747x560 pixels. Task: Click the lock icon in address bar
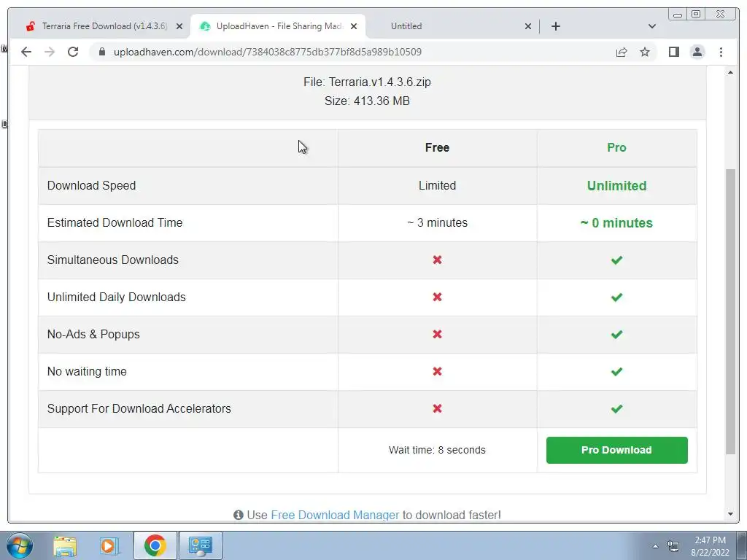[102, 52]
